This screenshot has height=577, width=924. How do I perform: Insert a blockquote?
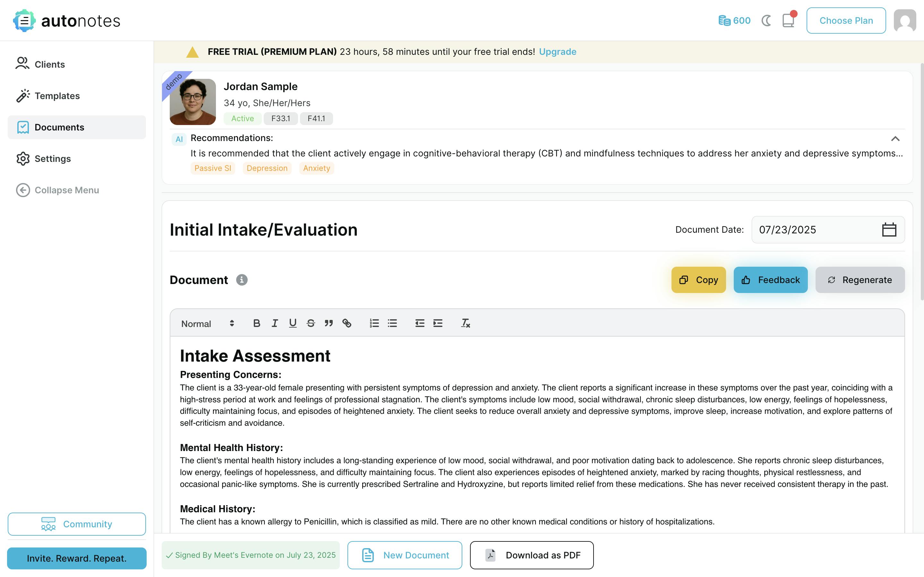tap(329, 323)
